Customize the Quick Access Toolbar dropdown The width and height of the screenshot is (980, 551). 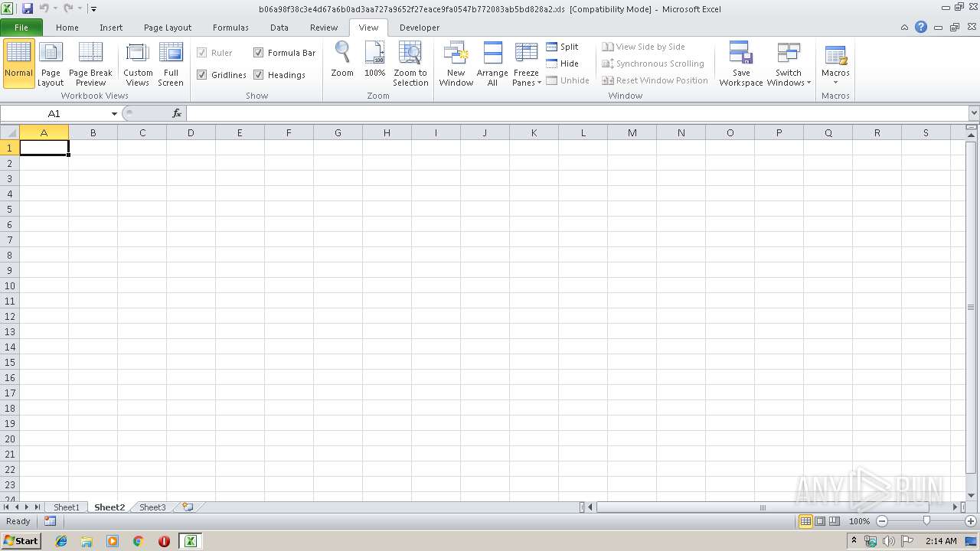[x=93, y=8]
